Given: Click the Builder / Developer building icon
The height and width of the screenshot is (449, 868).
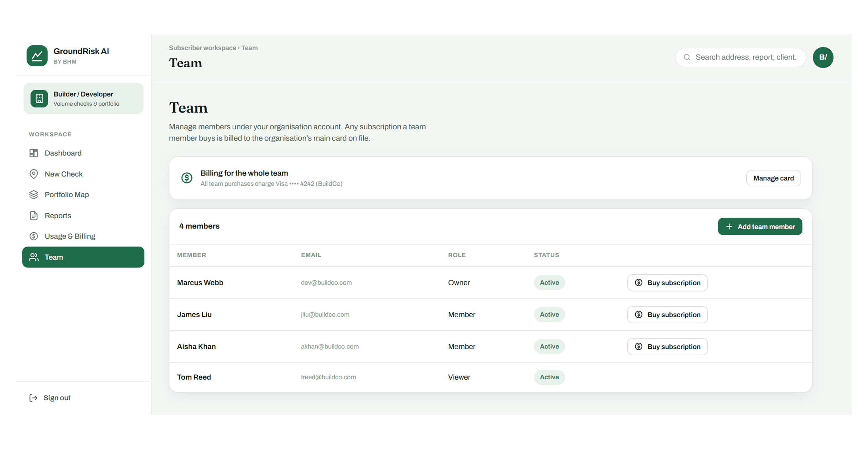Looking at the screenshot, I should pos(40,98).
